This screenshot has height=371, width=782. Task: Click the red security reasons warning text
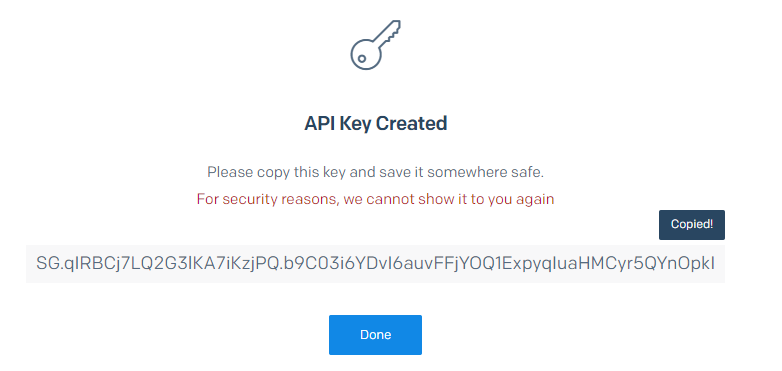tap(375, 199)
